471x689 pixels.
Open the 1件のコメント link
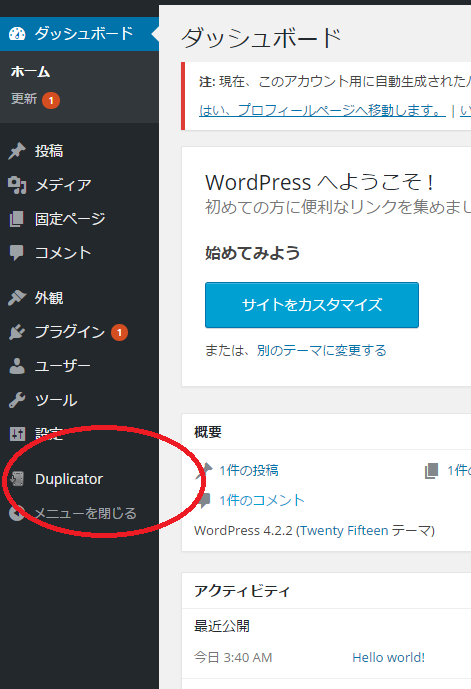(x=262, y=500)
